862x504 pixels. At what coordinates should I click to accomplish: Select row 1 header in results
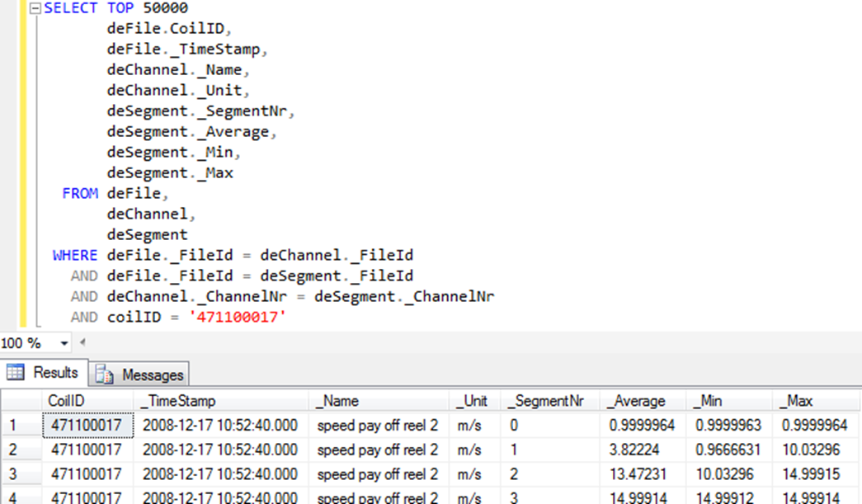pos(21,425)
